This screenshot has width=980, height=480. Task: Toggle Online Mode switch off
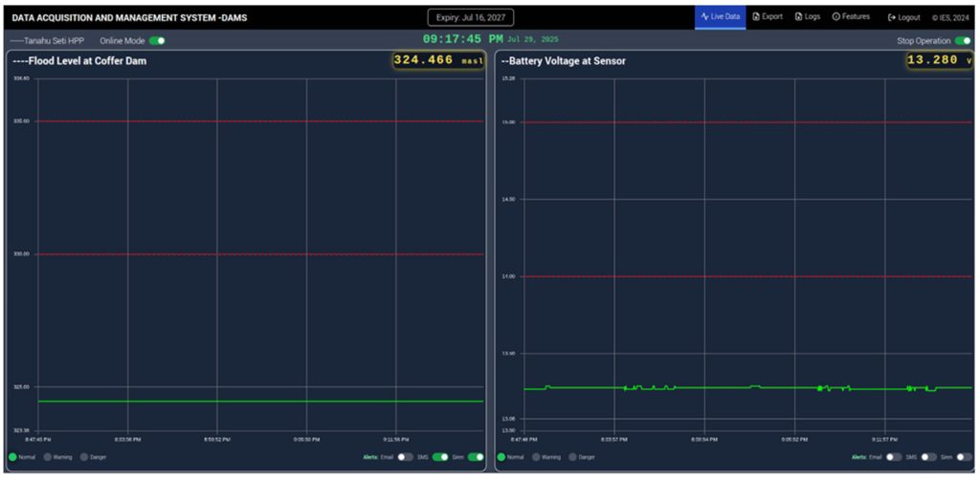coord(156,41)
